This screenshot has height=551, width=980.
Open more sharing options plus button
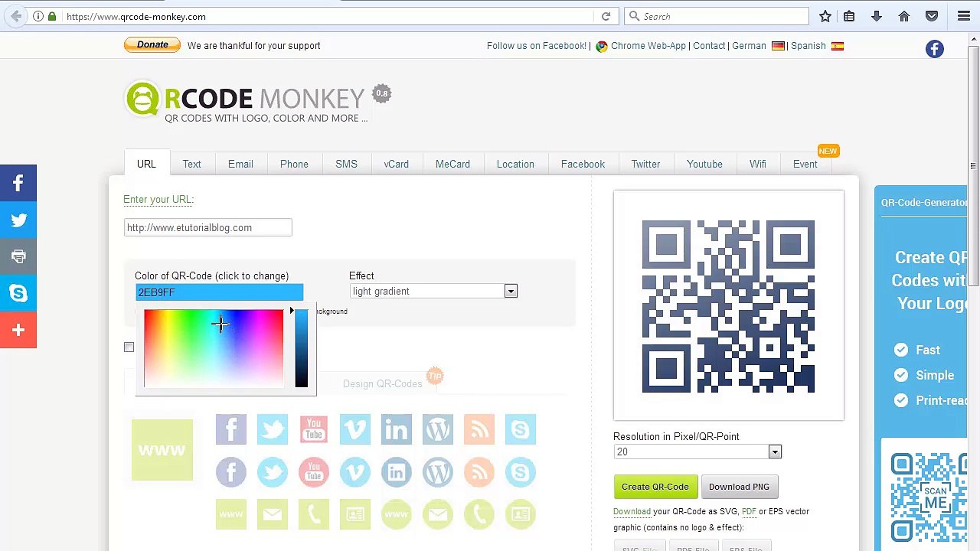(x=18, y=330)
